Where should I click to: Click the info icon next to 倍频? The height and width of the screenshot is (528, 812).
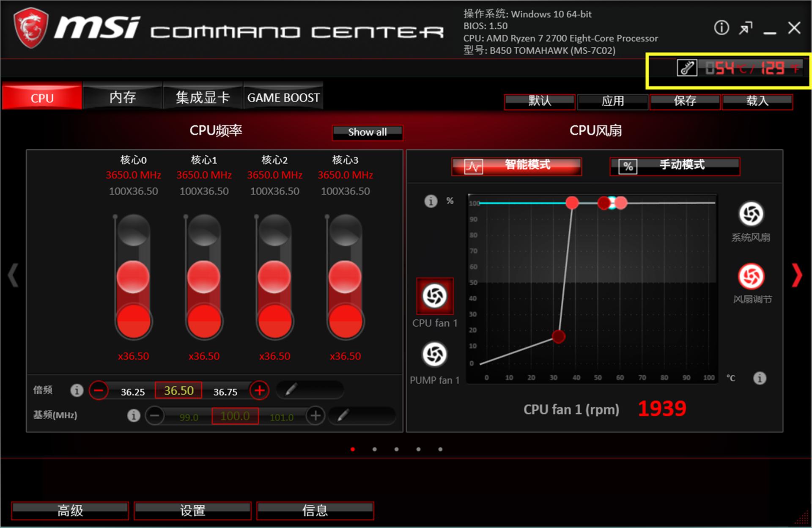(x=77, y=390)
